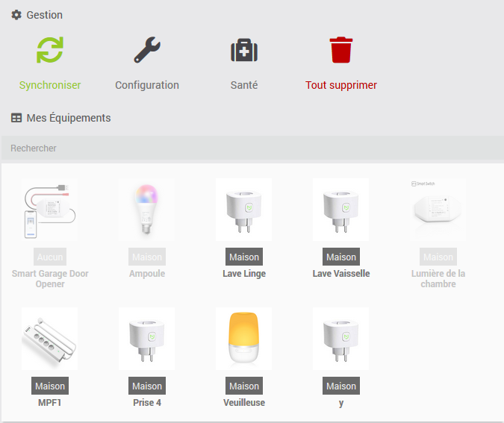Click the Mes Équipements grid icon
The height and width of the screenshot is (423, 504).
(x=16, y=118)
